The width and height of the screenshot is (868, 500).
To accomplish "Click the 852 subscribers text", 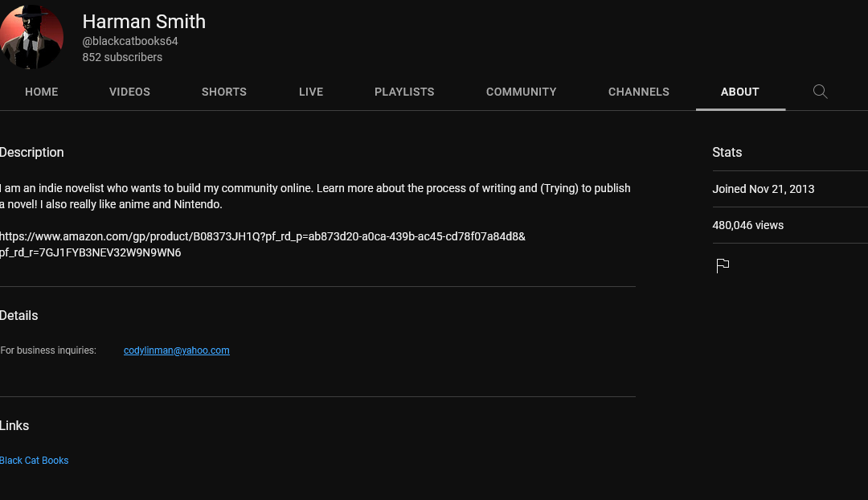I will (122, 57).
